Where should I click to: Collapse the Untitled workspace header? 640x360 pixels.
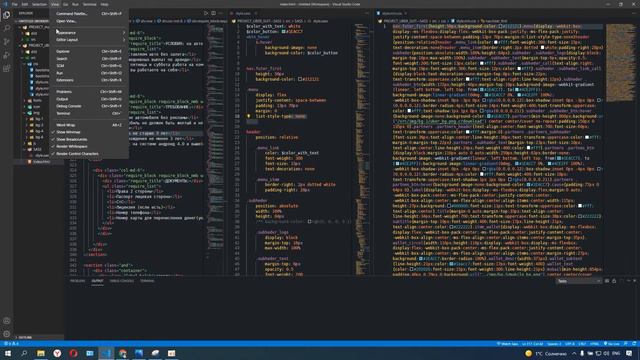click(x=33, y=21)
